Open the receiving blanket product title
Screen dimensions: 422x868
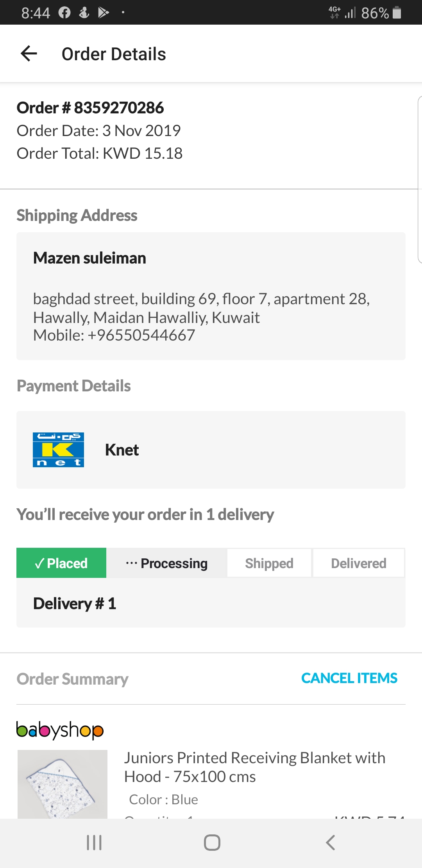tap(254, 767)
